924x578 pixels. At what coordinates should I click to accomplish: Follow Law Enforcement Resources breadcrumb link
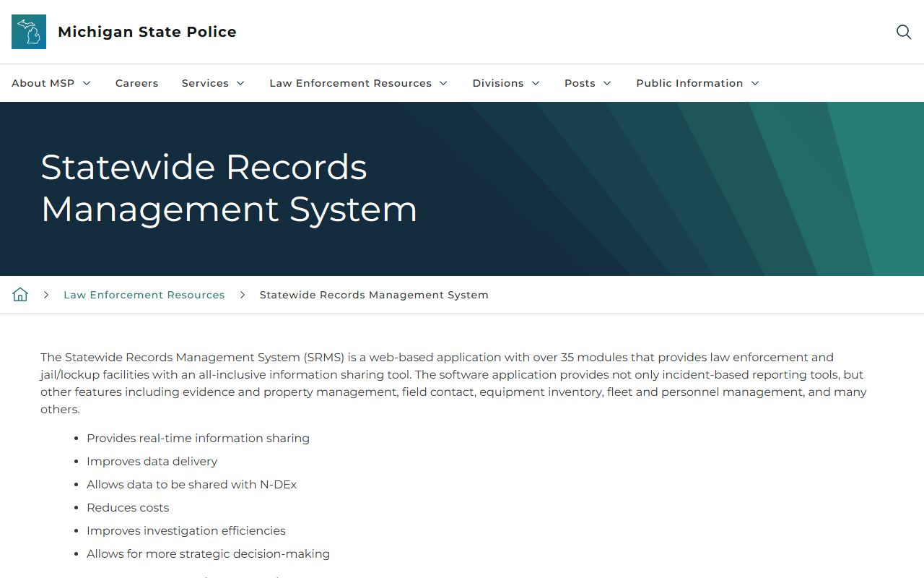[144, 295]
